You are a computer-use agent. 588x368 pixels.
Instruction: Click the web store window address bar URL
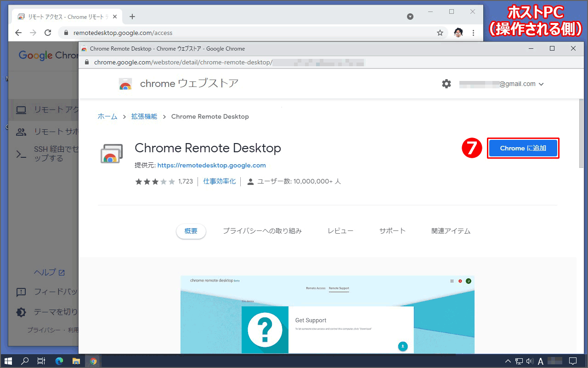[229, 62]
